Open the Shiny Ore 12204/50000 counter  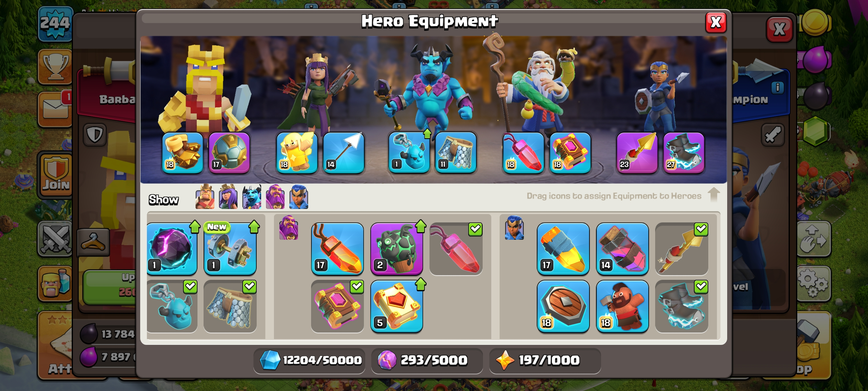309,360
